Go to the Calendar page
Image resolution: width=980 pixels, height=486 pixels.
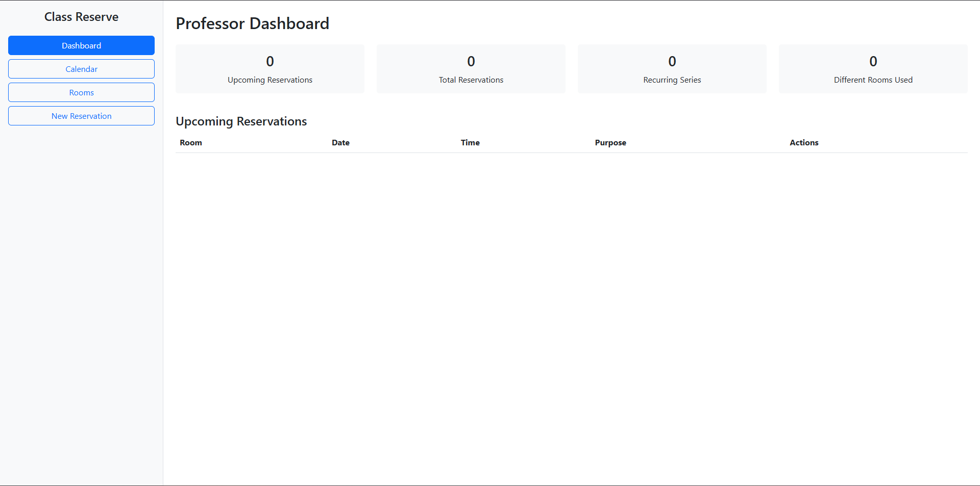click(x=81, y=69)
